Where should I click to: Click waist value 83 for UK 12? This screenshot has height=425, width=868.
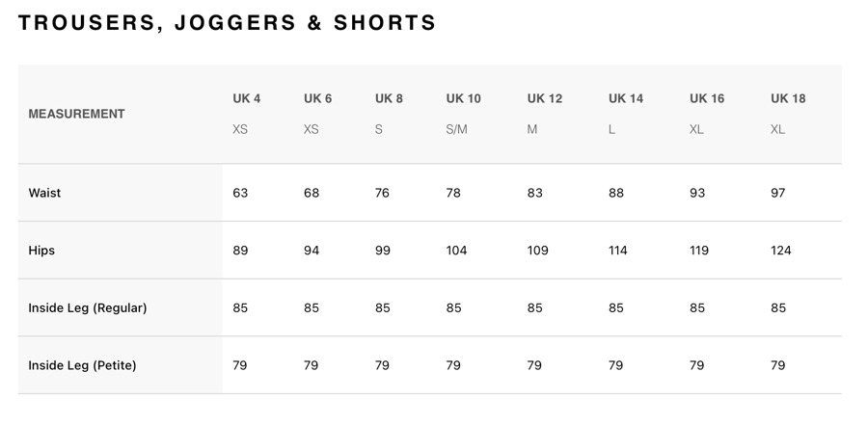[x=535, y=193]
